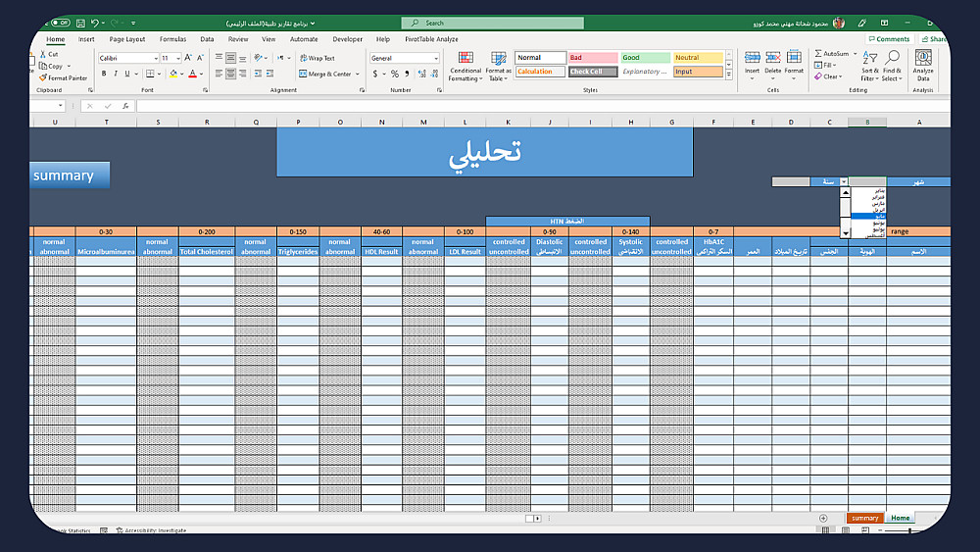Click the Cut scissors icon

pyautogui.click(x=43, y=54)
